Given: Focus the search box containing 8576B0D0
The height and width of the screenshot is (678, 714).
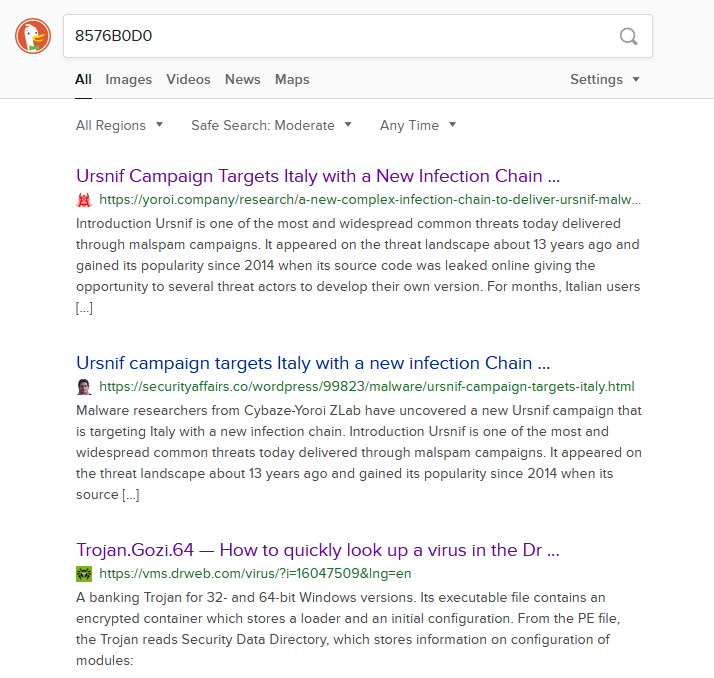Looking at the screenshot, I should coord(357,36).
